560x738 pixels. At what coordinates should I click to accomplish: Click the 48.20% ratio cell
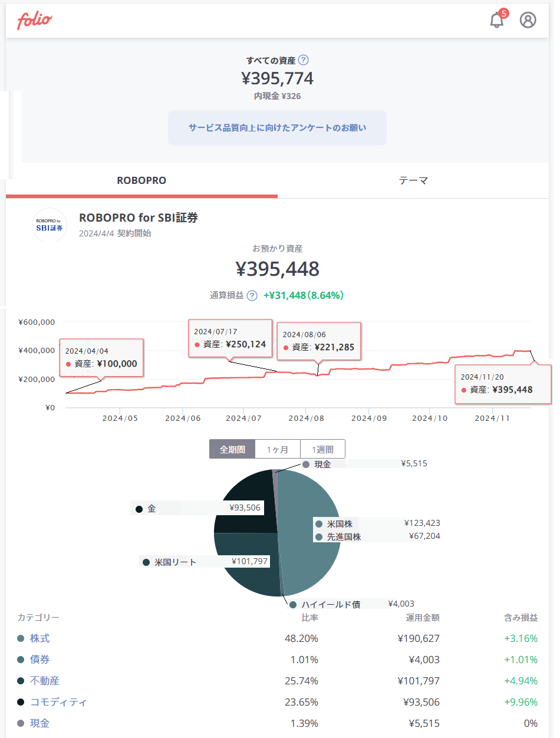301,638
